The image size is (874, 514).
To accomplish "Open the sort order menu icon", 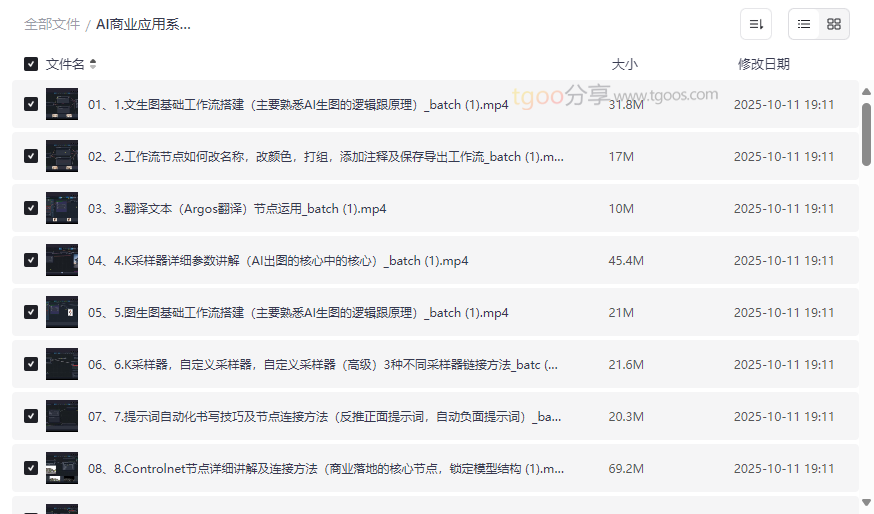I will coord(756,24).
